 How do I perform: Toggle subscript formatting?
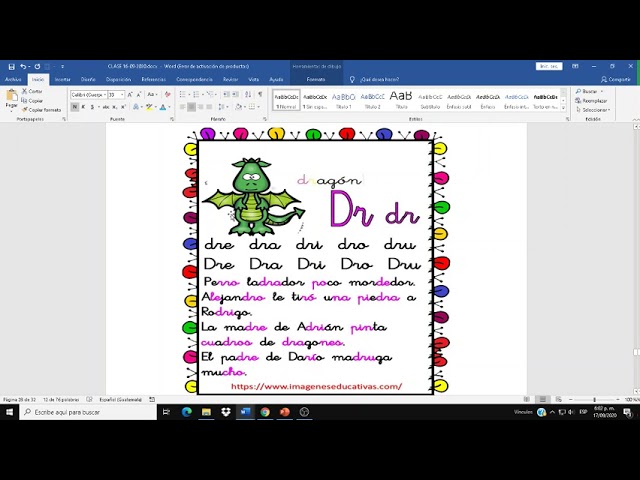pyautogui.click(x=115, y=107)
